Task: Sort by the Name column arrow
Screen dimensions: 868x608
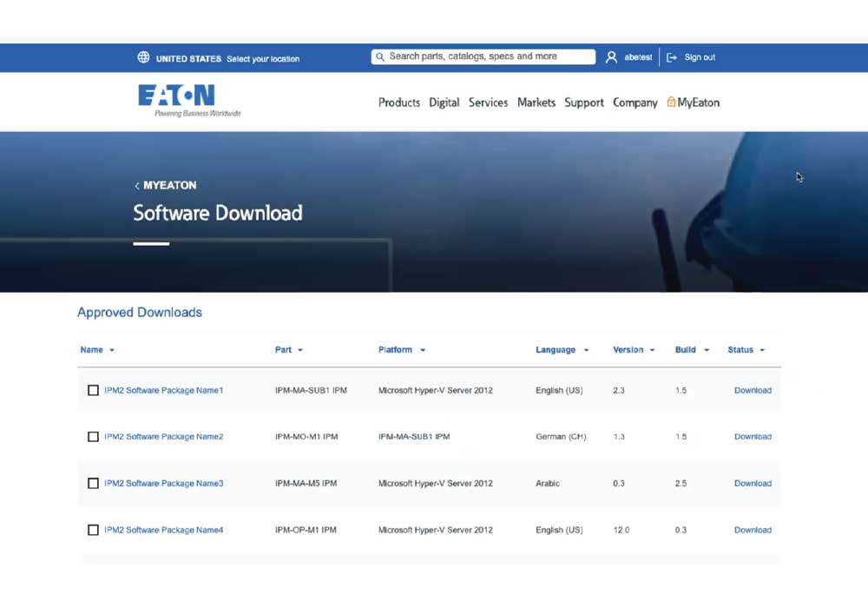Action: point(112,350)
